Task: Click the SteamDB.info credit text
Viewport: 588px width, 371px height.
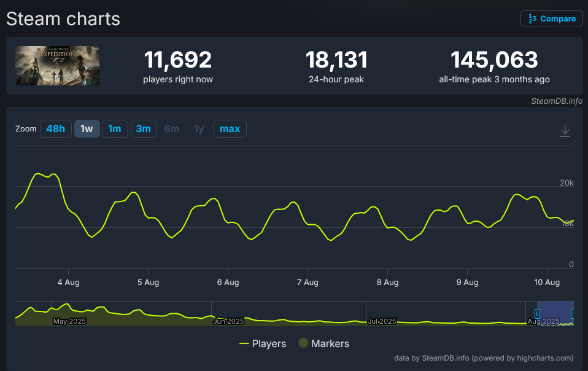Action: (557, 101)
